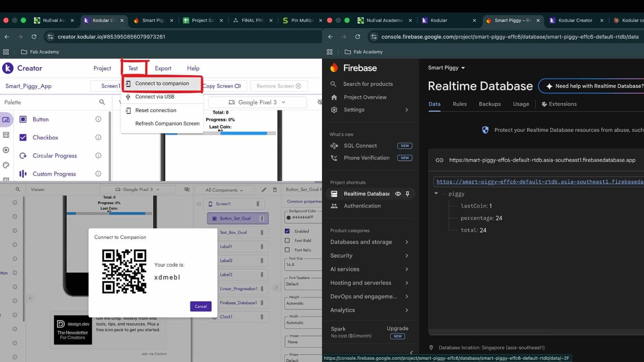The width and height of the screenshot is (644, 362).
Task: Show info for the Button component
Action: coord(98,119)
